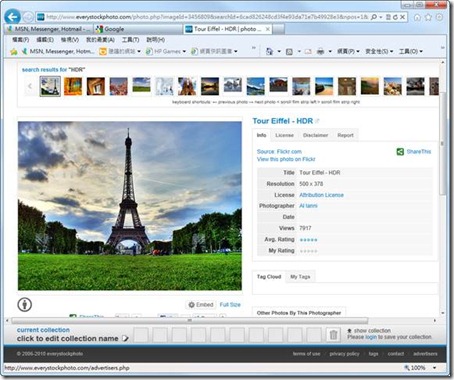Screen dimensions: 454x380
Task: Set a rating on My Rating stars
Action: pyautogui.click(x=308, y=251)
